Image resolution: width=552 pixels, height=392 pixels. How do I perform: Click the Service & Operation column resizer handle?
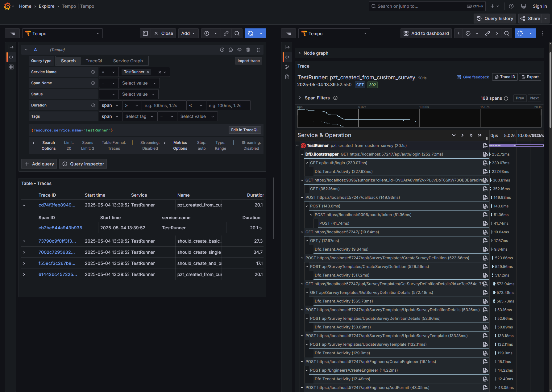[487, 139]
